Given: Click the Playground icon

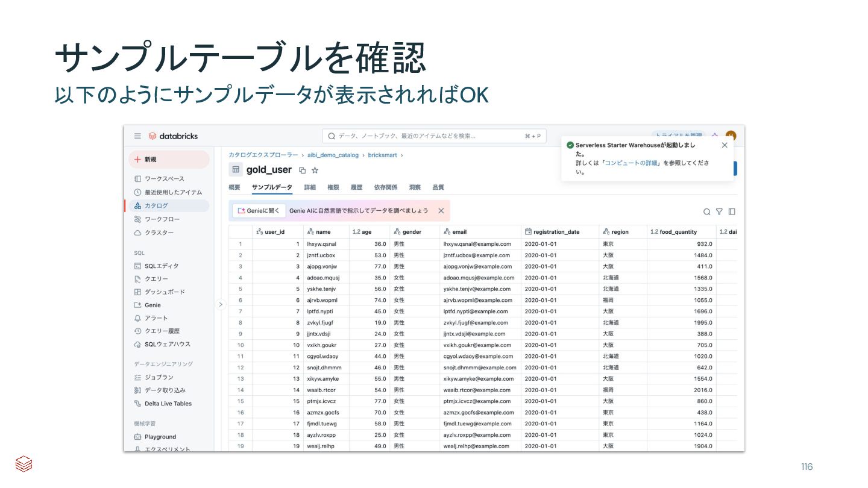Looking at the screenshot, I should (x=137, y=437).
